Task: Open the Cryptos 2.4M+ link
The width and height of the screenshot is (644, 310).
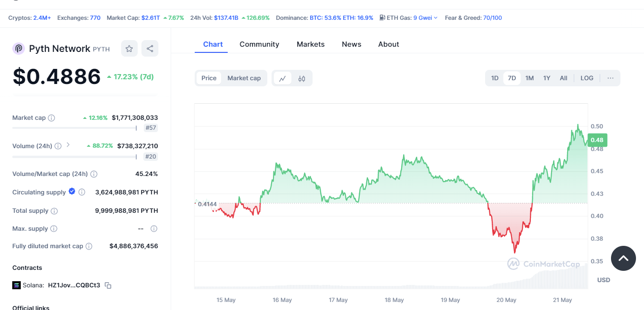Action: (x=42, y=18)
